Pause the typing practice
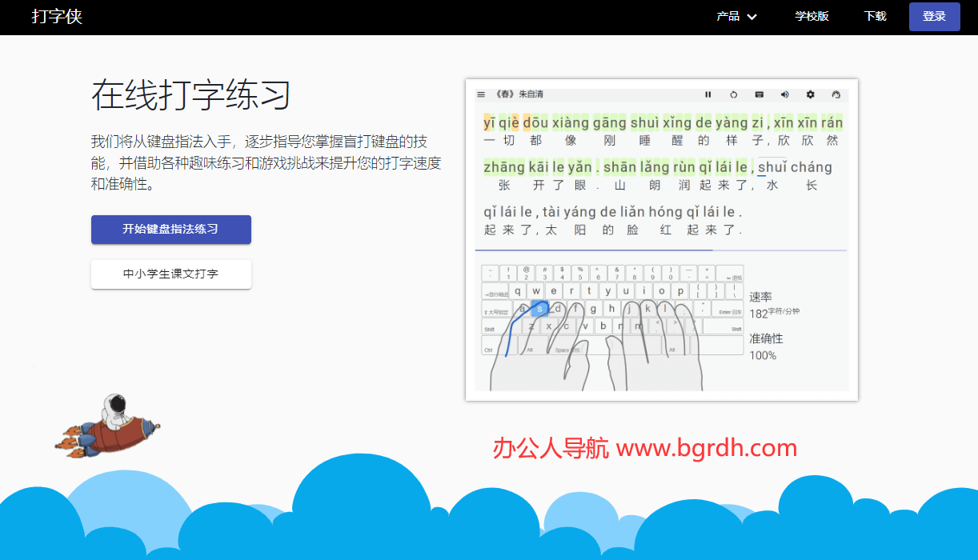The image size is (978, 560). click(708, 94)
